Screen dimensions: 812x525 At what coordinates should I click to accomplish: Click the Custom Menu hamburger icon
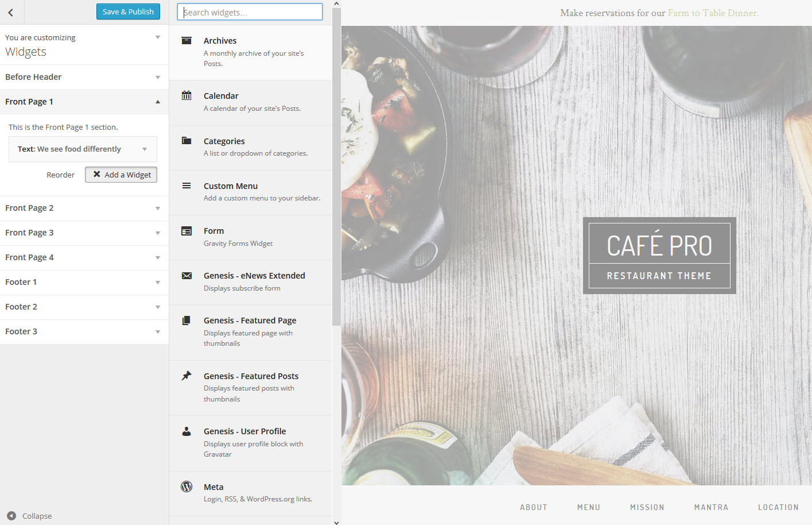(x=187, y=186)
